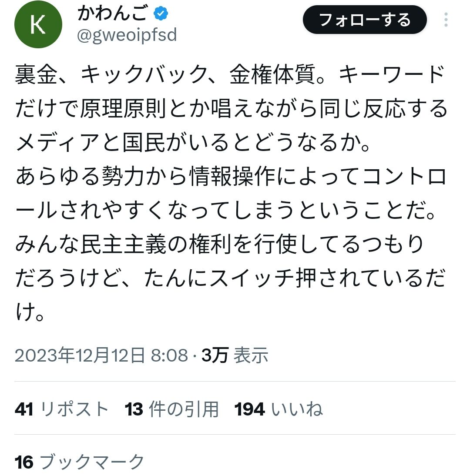
Task: Click the line starting だけで原理原則とか
Action: click(x=232, y=109)
